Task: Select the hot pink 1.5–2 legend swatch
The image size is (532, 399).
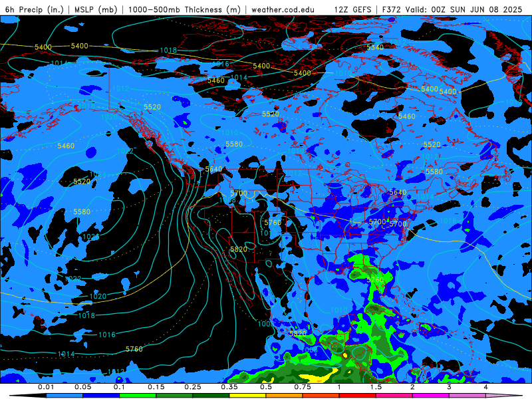Action: pyautogui.click(x=394, y=396)
